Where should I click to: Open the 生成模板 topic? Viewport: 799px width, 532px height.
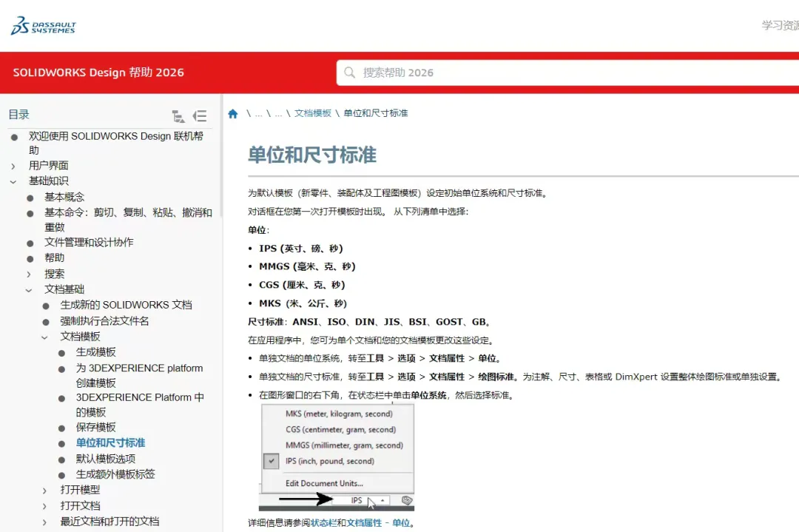pyautogui.click(x=95, y=352)
